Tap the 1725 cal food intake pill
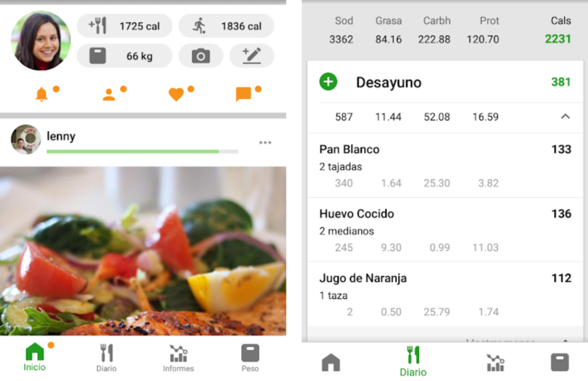The width and height of the screenshot is (588, 381). 125,26
